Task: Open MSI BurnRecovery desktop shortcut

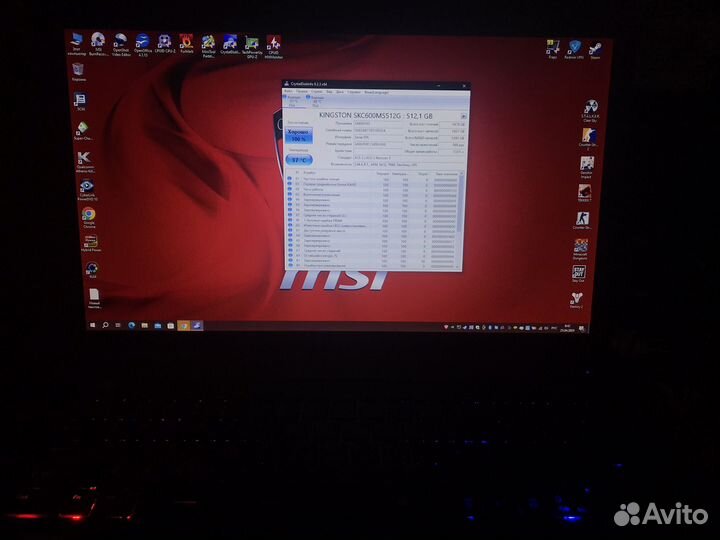Action: tap(98, 44)
